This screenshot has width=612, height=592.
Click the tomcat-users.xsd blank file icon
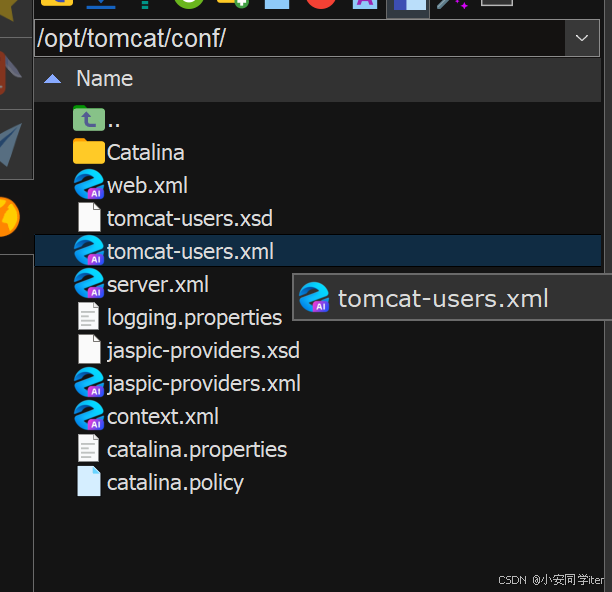tap(89, 219)
